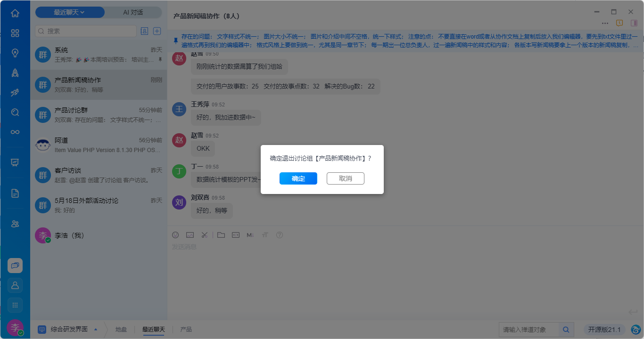
Task: Open the emoji picker icon
Action: [x=175, y=234]
